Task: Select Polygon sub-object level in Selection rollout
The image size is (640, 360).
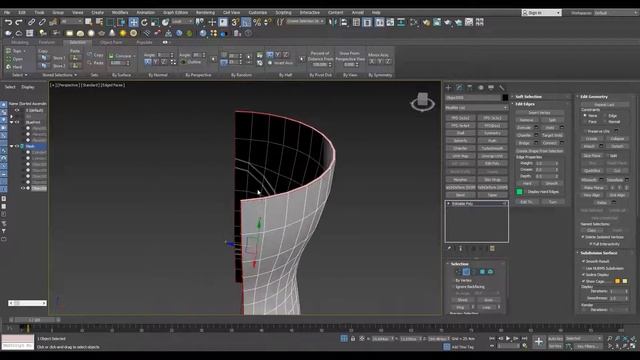Action: pyautogui.click(x=482, y=272)
